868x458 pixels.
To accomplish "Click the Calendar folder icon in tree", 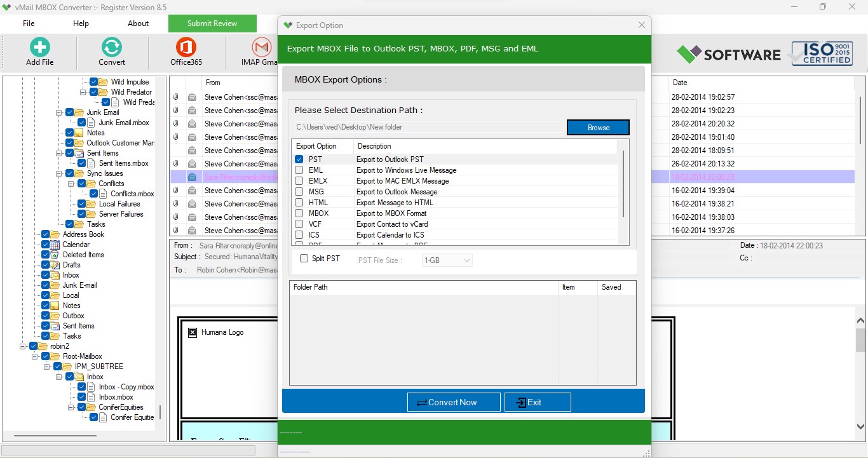I will (x=56, y=245).
